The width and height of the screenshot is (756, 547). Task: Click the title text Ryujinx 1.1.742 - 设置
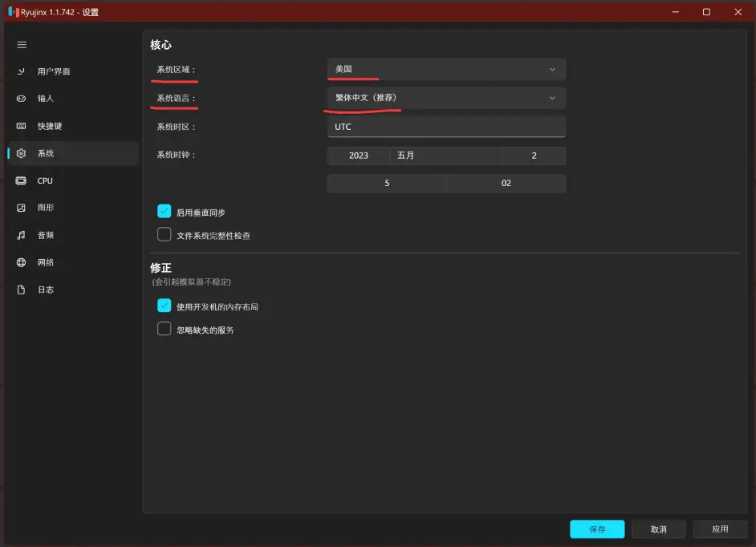click(x=59, y=12)
